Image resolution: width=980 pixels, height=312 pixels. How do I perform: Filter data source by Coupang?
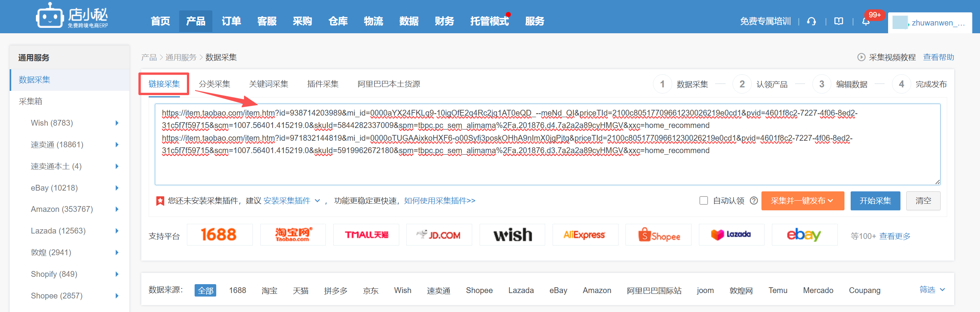coord(865,290)
